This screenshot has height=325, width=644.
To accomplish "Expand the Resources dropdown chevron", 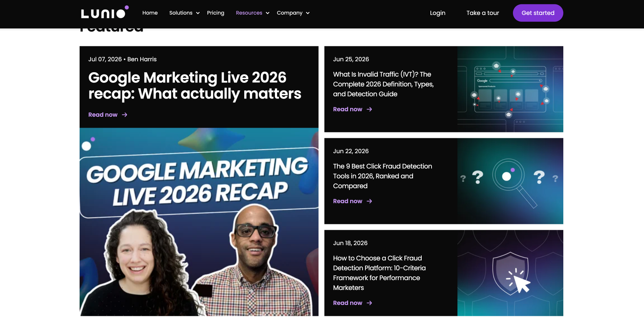I will (268, 13).
